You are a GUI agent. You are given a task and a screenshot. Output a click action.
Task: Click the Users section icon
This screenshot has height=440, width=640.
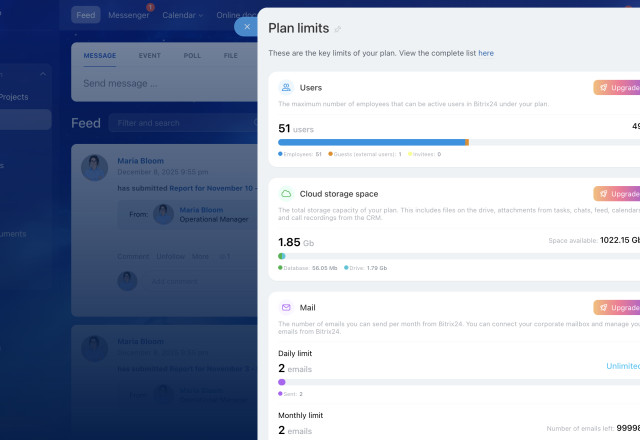[286, 88]
